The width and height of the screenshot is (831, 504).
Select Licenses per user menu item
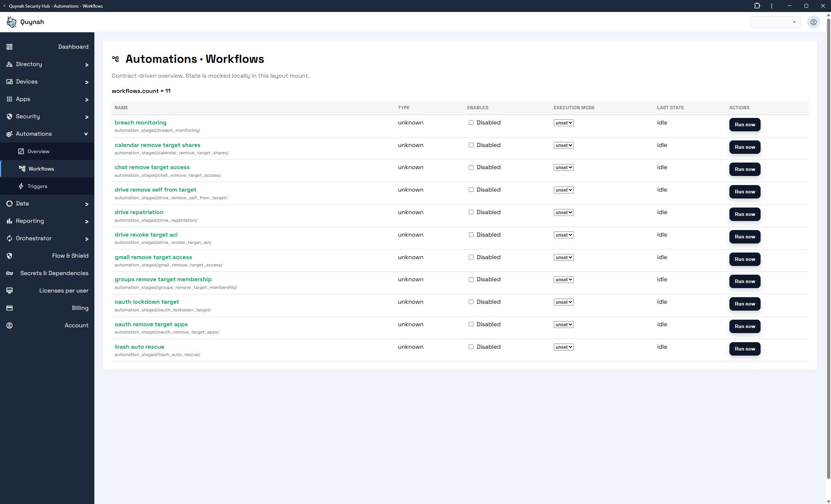click(x=64, y=291)
